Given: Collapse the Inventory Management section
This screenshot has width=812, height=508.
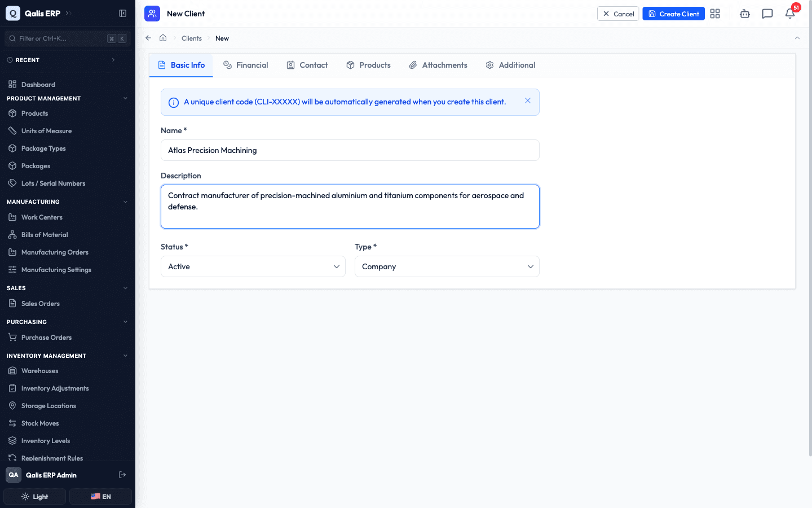Looking at the screenshot, I should tap(125, 356).
